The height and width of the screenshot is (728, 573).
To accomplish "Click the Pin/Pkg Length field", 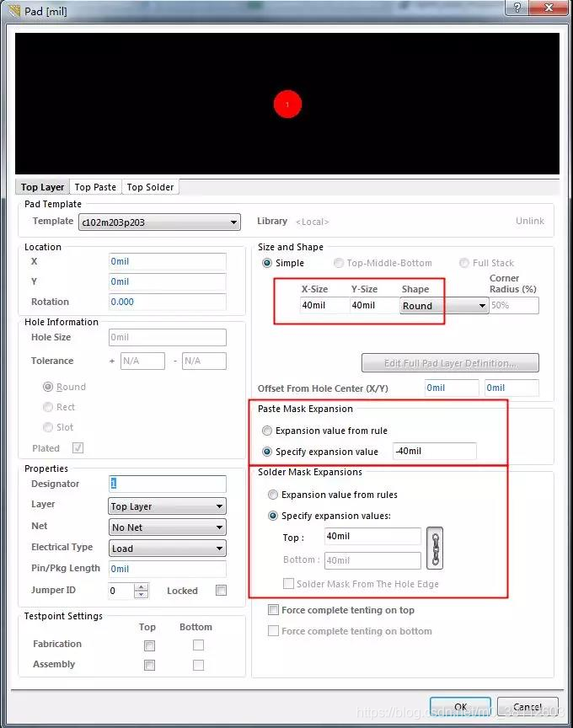I will pos(167,569).
